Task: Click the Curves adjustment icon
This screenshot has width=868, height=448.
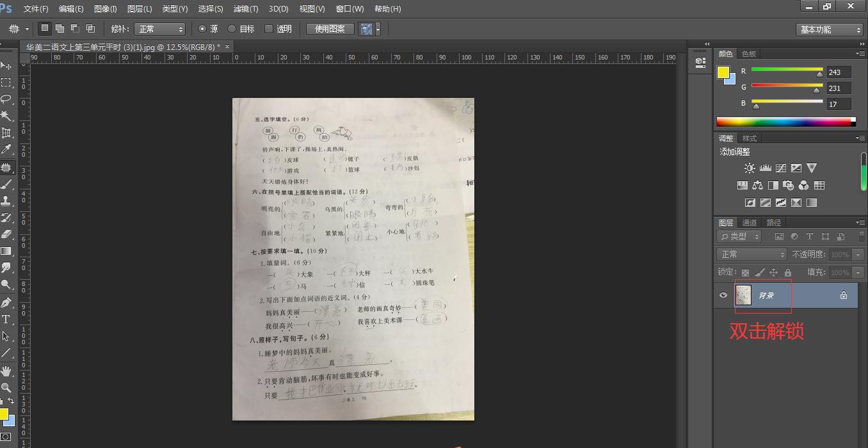Action: click(782, 168)
